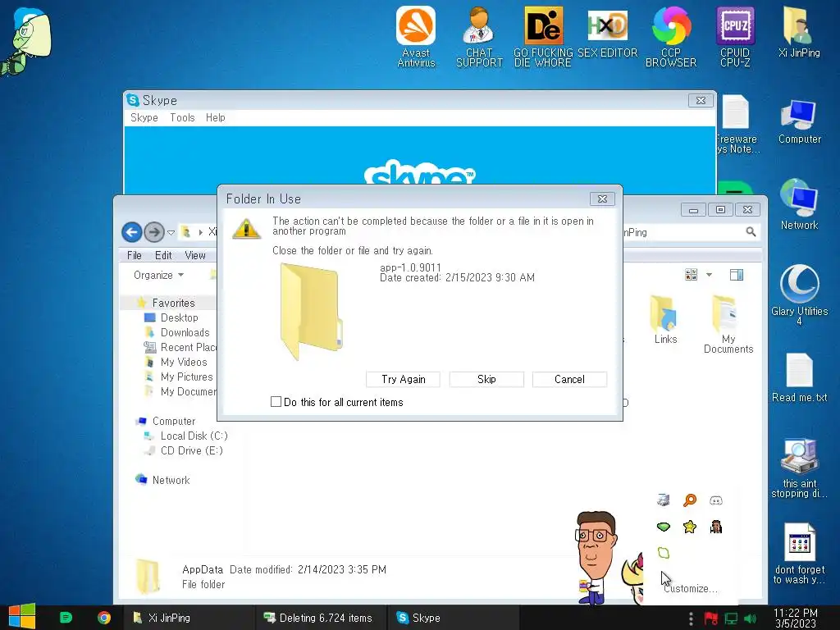The height and width of the screenshot is (630, 840).
Task: Show hidden tray icons with the dots button
Action: point(691,619)
